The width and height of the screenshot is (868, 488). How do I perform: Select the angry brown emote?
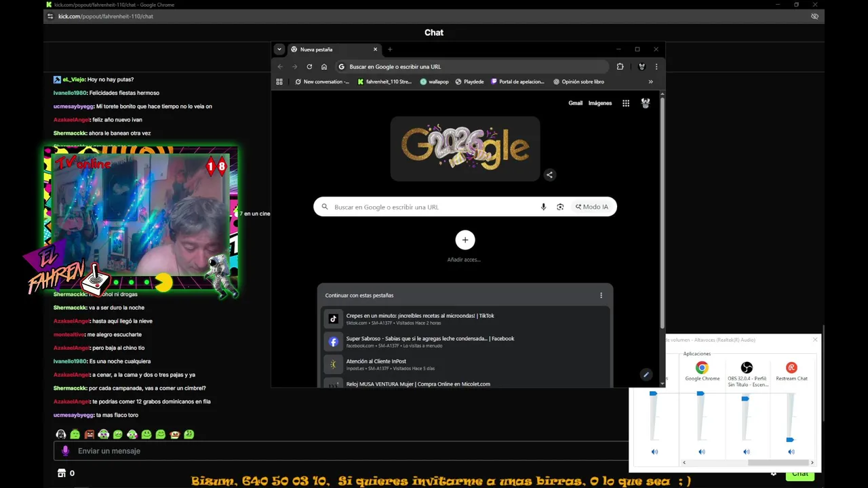pos(89,434)
